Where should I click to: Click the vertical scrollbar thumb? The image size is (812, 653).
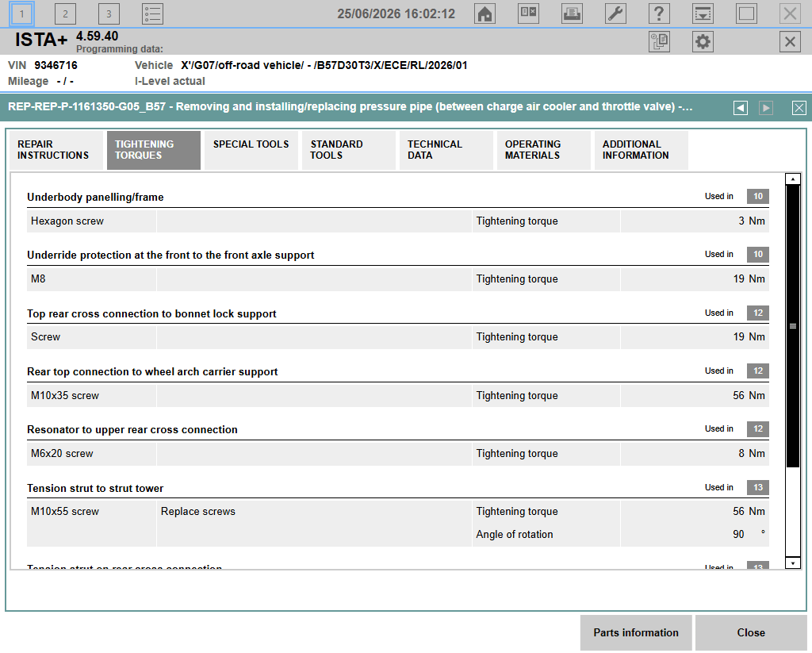793,326
